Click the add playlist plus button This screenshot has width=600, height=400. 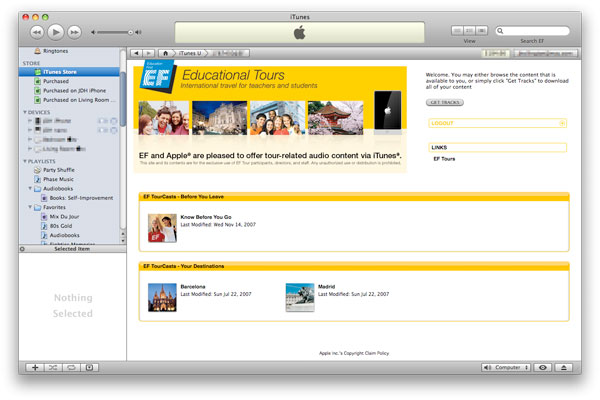pyautogui.click(x=35, y=367)
